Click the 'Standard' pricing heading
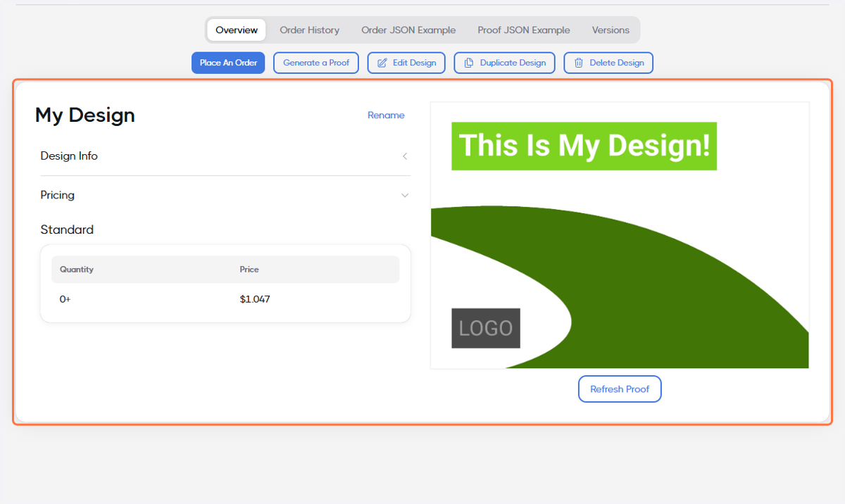The image size is (845, 504). coord(67,229)
